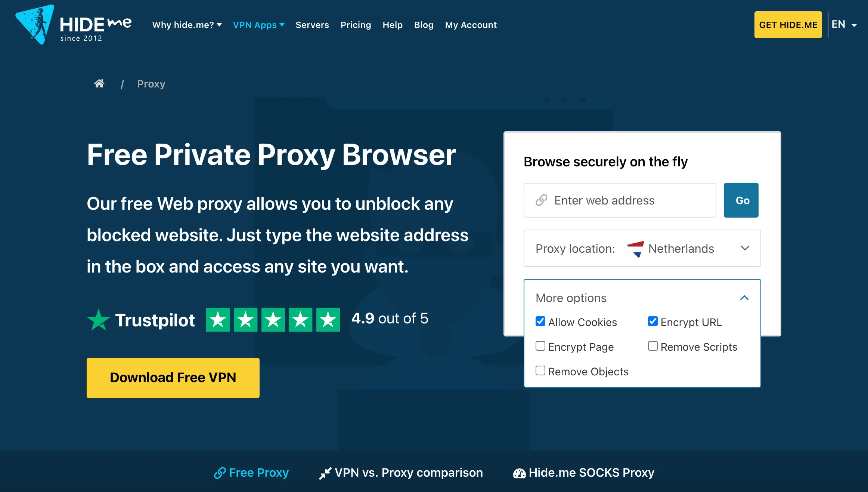Click the Netherlands flag icon
The height and width of the screenshot is (492, 868).
[635, 249]
